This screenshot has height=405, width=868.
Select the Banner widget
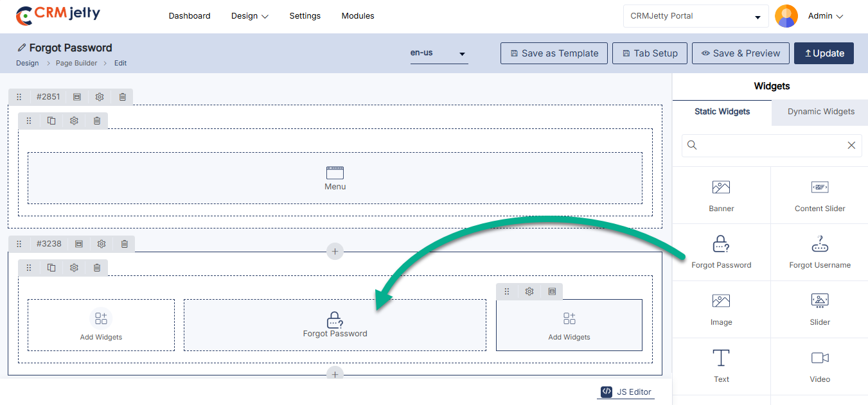(721, 195)
